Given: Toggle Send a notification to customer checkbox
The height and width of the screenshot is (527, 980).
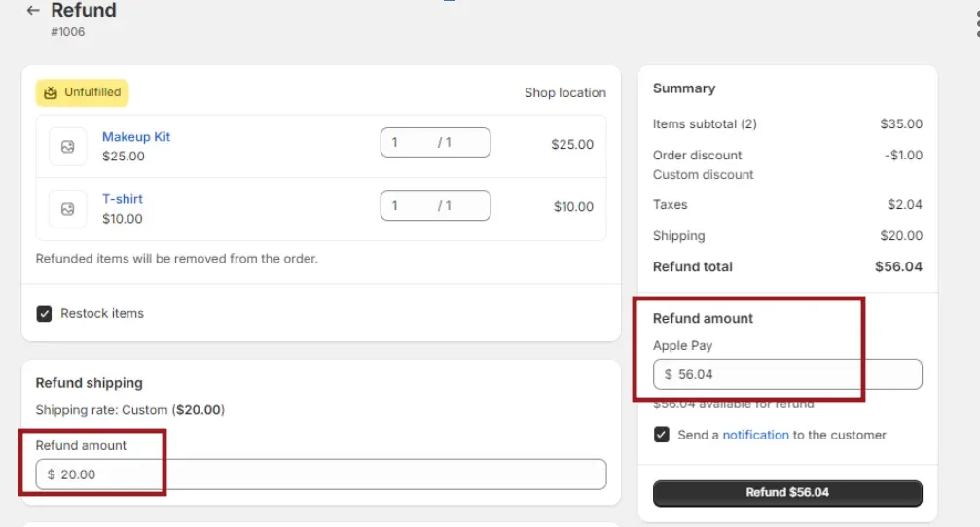Looking at the screenshot, I should (x=662, y=435).
